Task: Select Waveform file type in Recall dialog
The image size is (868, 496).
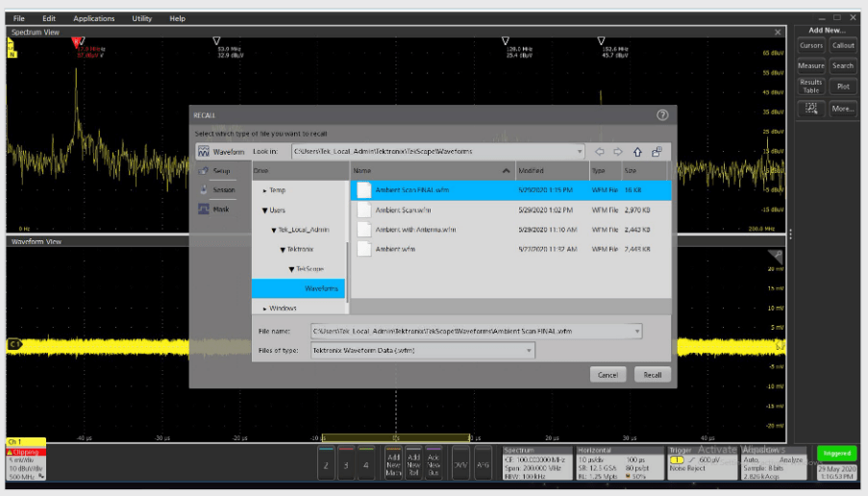Action: pos(220,151)
